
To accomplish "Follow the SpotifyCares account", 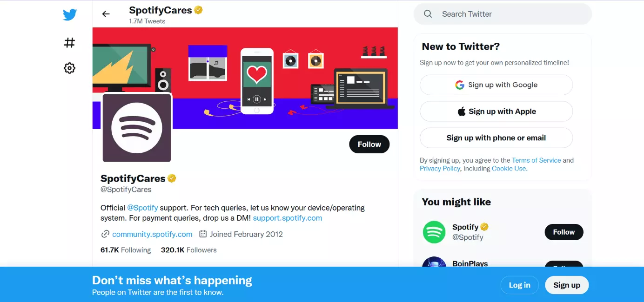I will (369, 144).
